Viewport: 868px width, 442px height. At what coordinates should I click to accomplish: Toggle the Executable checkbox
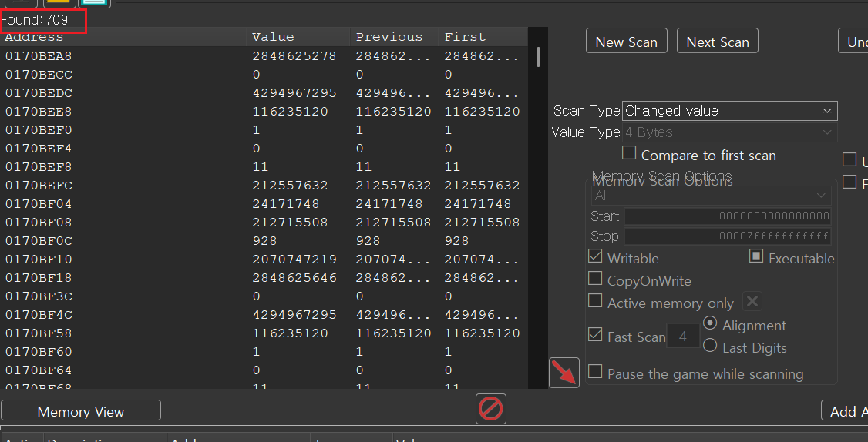pos(756,257)
